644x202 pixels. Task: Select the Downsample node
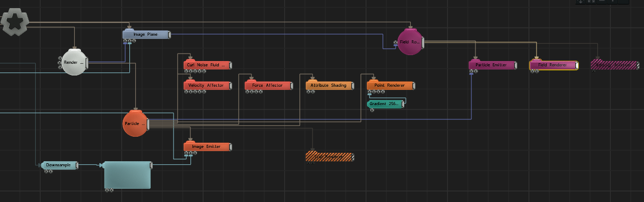click(x=59, y=165)
